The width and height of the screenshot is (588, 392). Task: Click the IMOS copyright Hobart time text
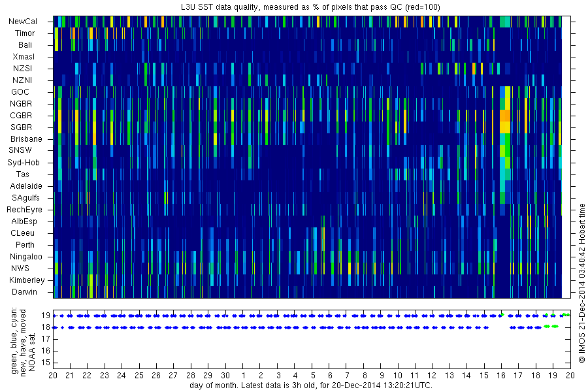(582, 283)
